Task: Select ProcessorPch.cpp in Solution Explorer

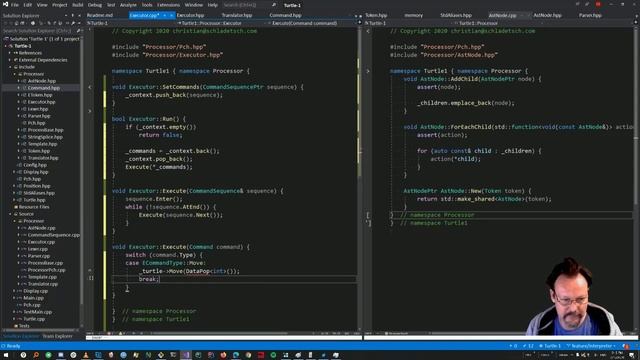Action: [x=46, y=270]
